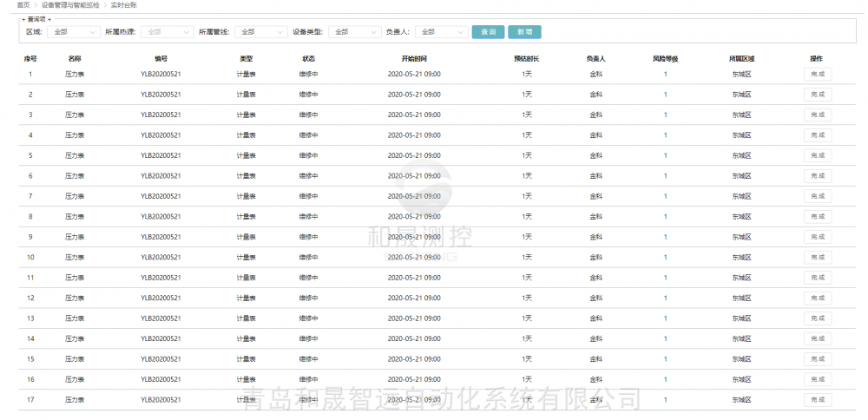The width and height of the screenshot is (868, 420).
Task: Click the 状态 column header
Action: click(308, 58)
